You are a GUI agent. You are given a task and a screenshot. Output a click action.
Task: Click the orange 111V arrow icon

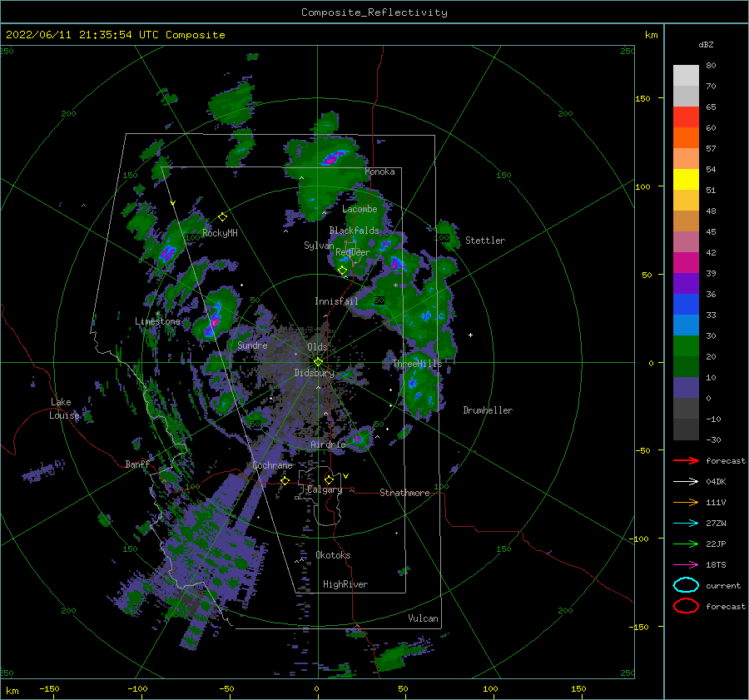(x=686, y=502)
